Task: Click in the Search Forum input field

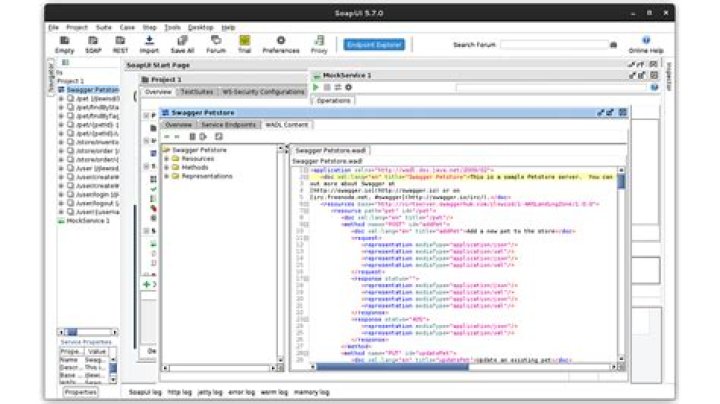Action: [553, 45]
